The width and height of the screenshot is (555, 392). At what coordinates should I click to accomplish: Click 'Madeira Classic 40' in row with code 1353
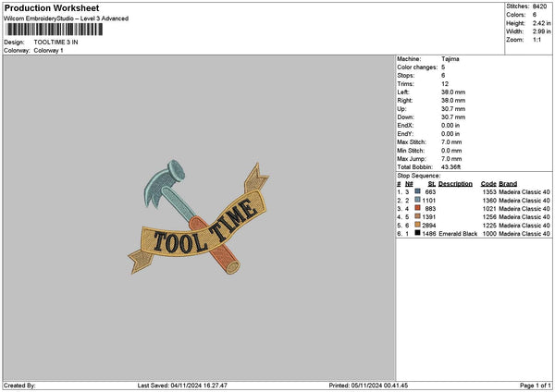coord(524,192)
